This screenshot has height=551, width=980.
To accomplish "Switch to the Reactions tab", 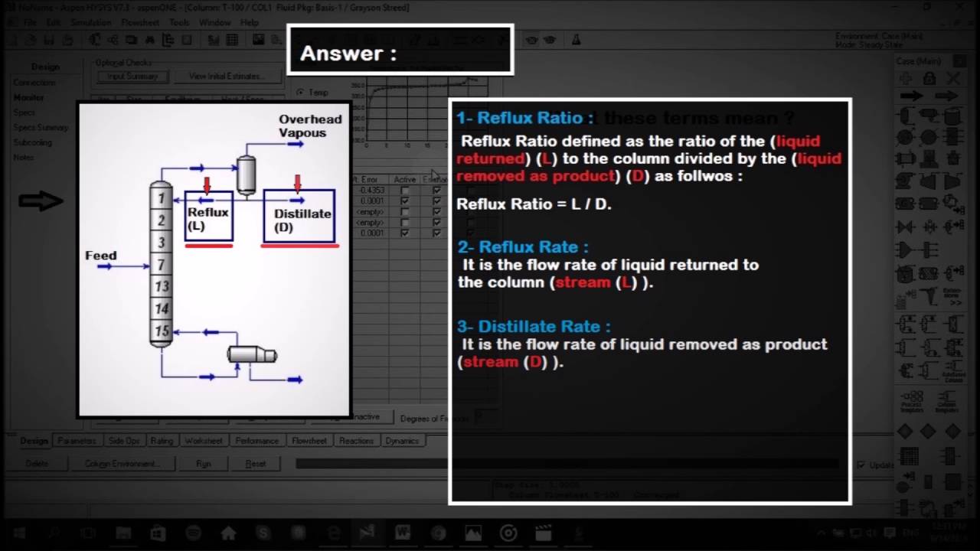I will [x=356, y=441].
